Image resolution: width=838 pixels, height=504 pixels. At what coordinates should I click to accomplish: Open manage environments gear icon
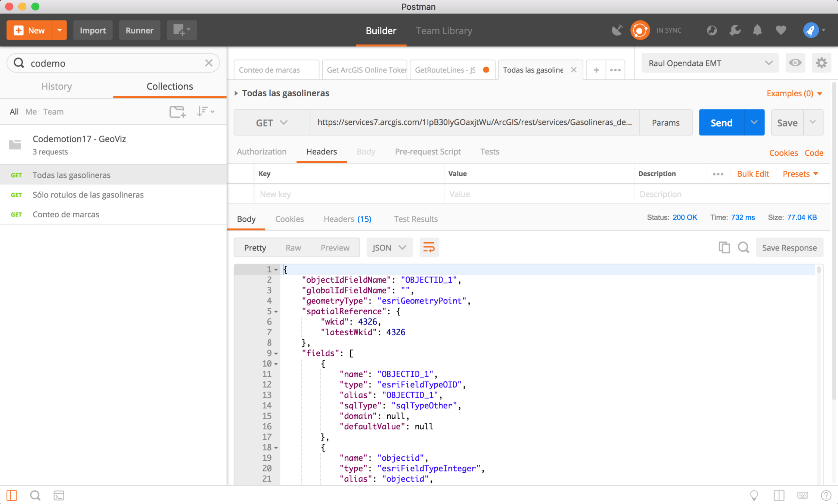point(821,63)
